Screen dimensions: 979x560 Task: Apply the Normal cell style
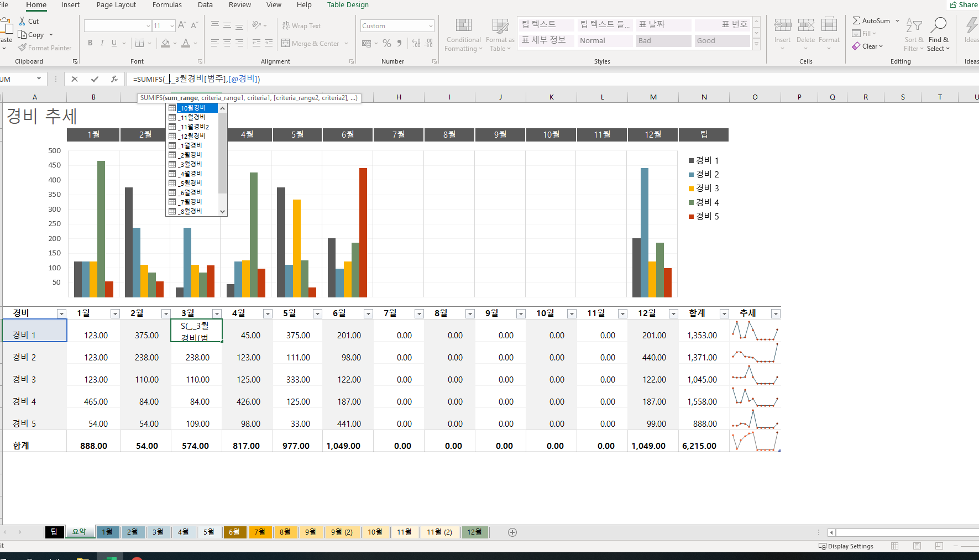(x=605, y=41)
